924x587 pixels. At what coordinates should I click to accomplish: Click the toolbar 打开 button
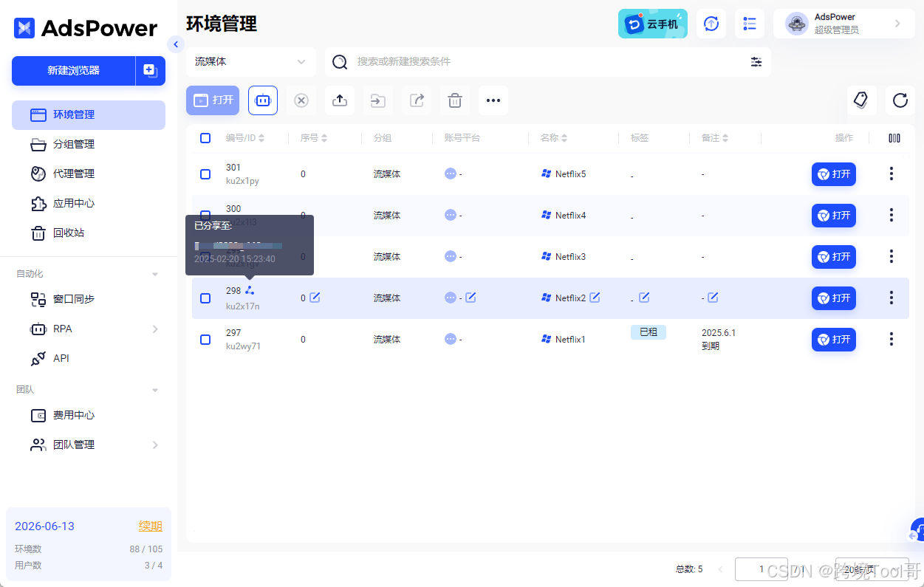(x=213, y=100)
